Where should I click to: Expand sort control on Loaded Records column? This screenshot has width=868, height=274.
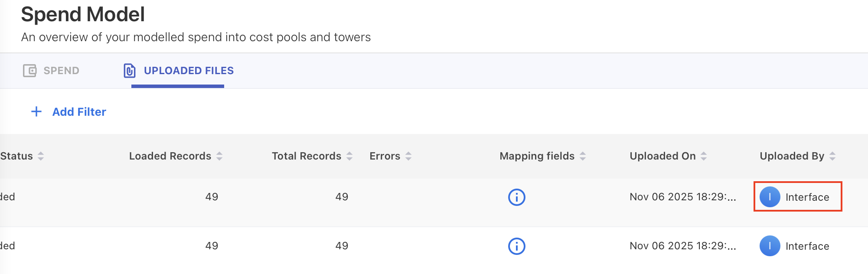[x=220, y=156]
